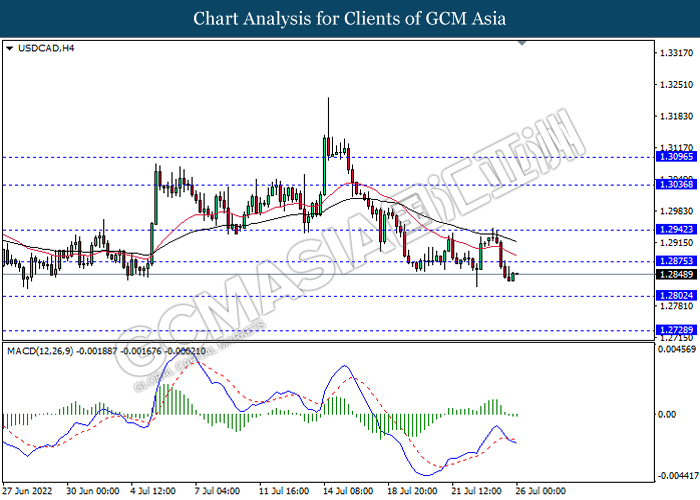Click the 1.33170 price axis value

point(676,53)
